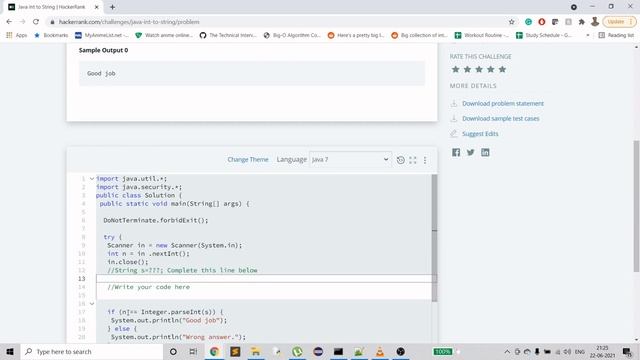Open the Reading list
Viewport: 640px width, 360px height.
click(616, 35)
